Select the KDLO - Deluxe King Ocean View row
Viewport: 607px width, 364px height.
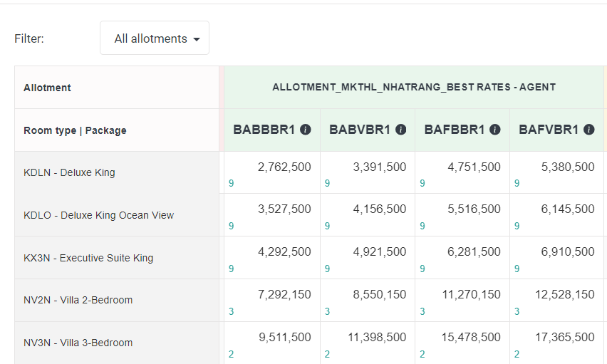click(x=98, y=215)
